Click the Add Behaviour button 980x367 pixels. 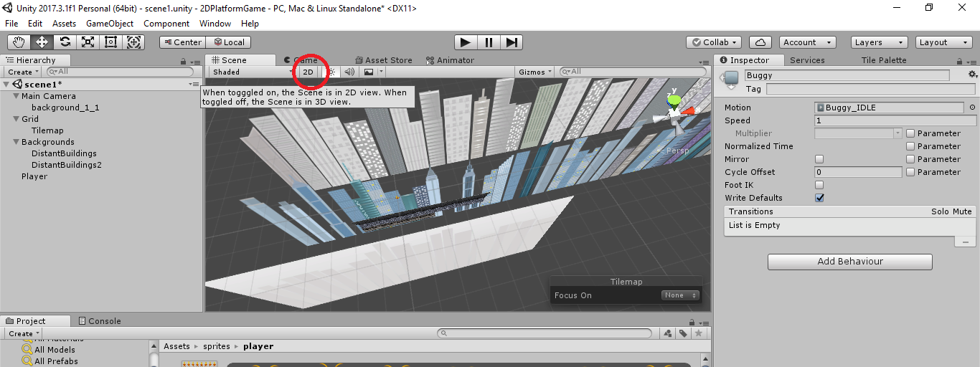(849, 262)
